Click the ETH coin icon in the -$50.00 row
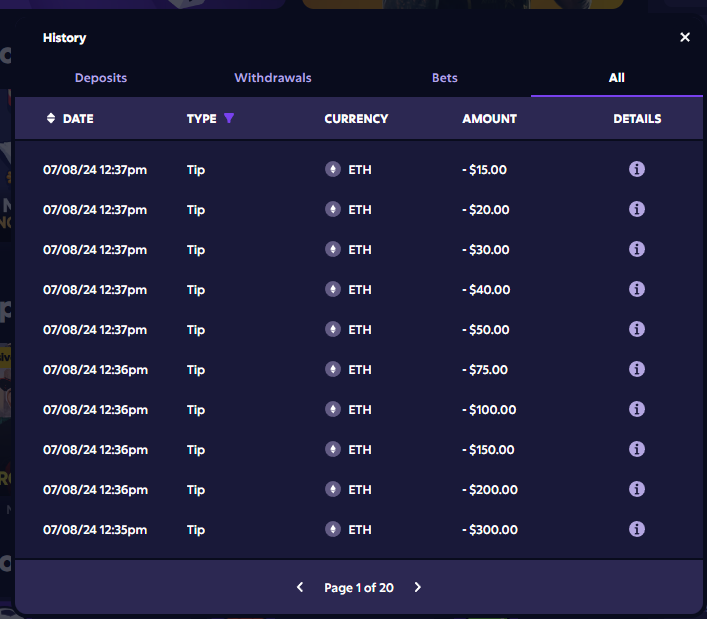The height and width of the screenshot is (619, 707). (x=333, y=330)
